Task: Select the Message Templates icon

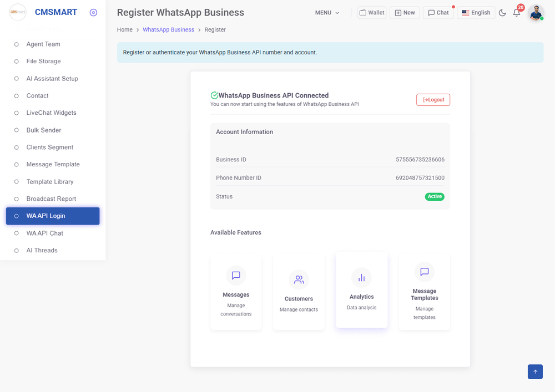Action: click(424, 272)
